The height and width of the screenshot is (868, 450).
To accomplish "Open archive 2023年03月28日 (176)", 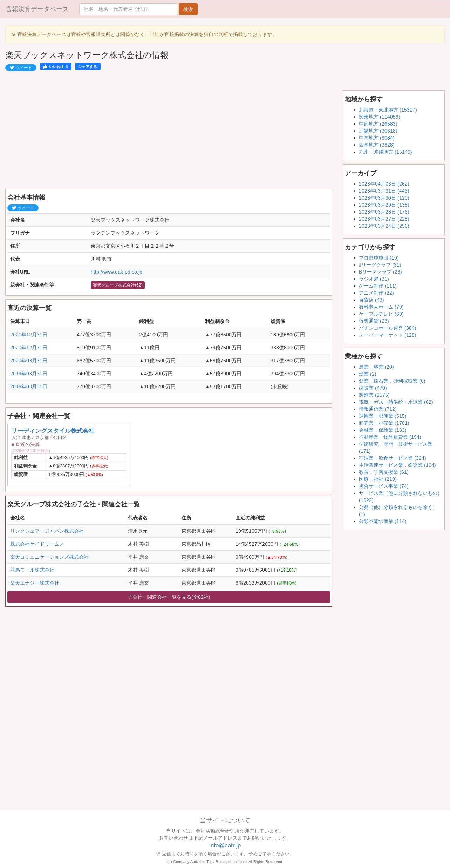I will pos(384,212).
